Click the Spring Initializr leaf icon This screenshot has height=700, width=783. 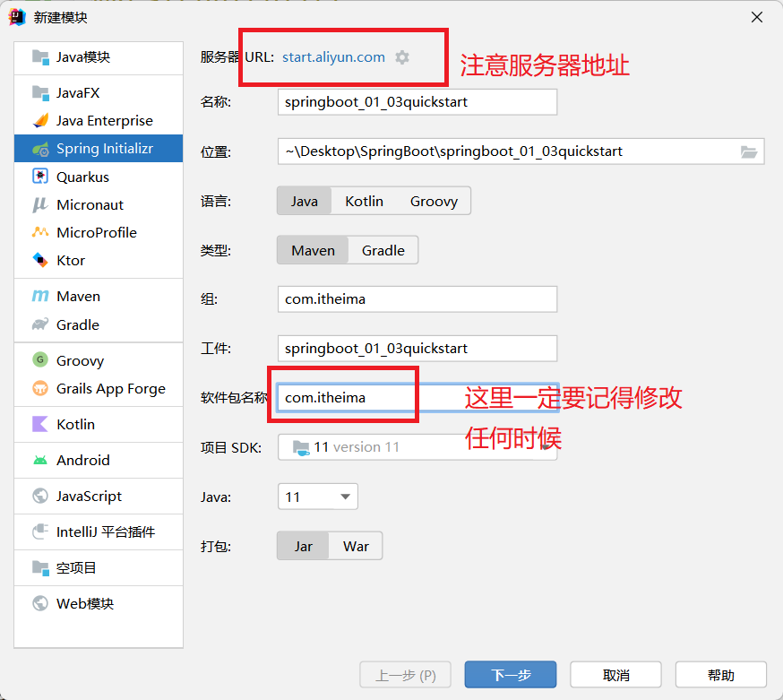click(x=40, y=149)
